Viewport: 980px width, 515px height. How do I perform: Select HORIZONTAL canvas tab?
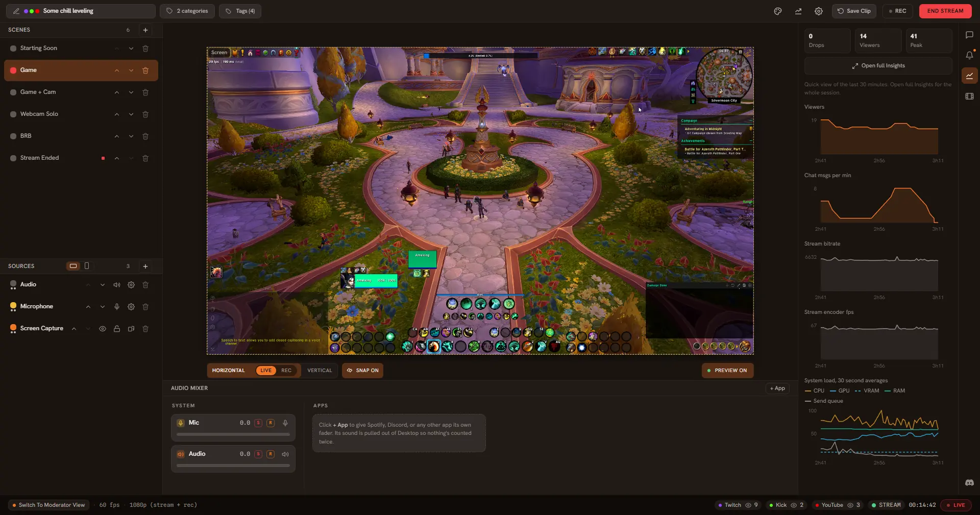(229, 371)
